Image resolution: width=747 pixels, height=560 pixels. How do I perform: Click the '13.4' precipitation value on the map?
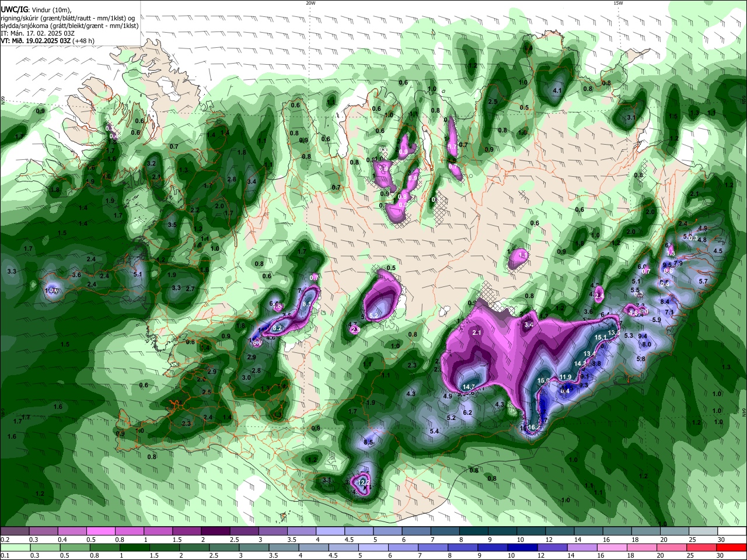coord(590,353)
